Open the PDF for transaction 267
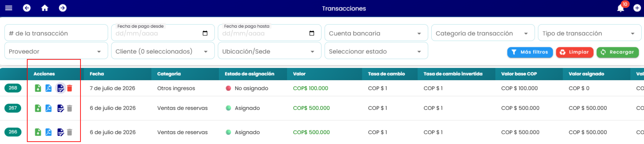The image size is (644, 144). tap(49, 108)
